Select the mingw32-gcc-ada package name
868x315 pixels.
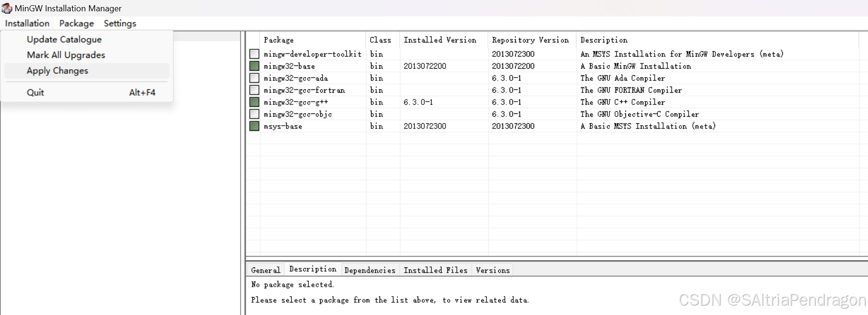tap(296, 78)
